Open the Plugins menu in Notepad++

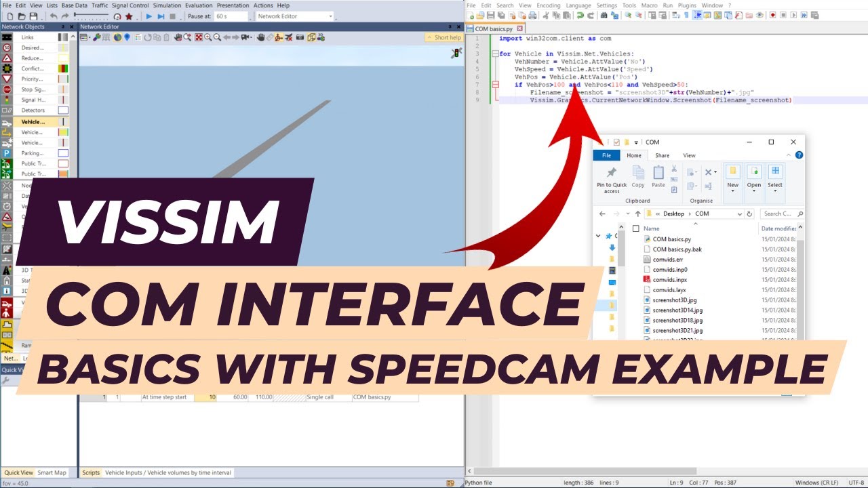[x=687, y=5]
